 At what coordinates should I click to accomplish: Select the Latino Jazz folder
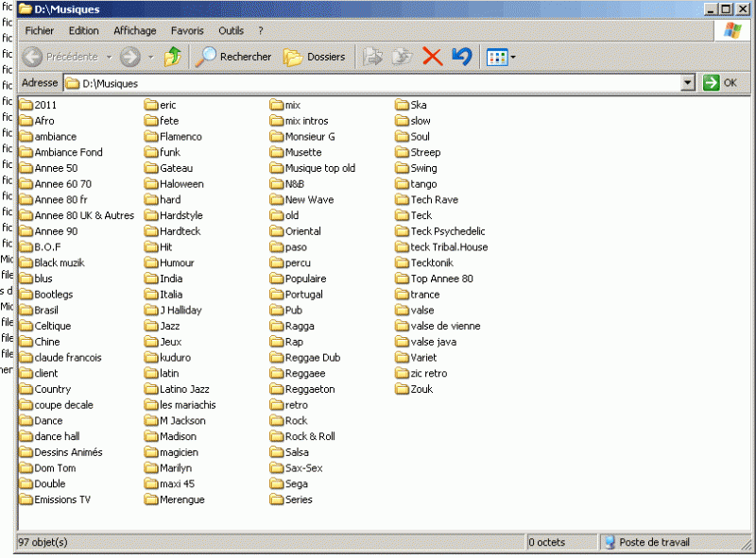click(x=177, y=389)
